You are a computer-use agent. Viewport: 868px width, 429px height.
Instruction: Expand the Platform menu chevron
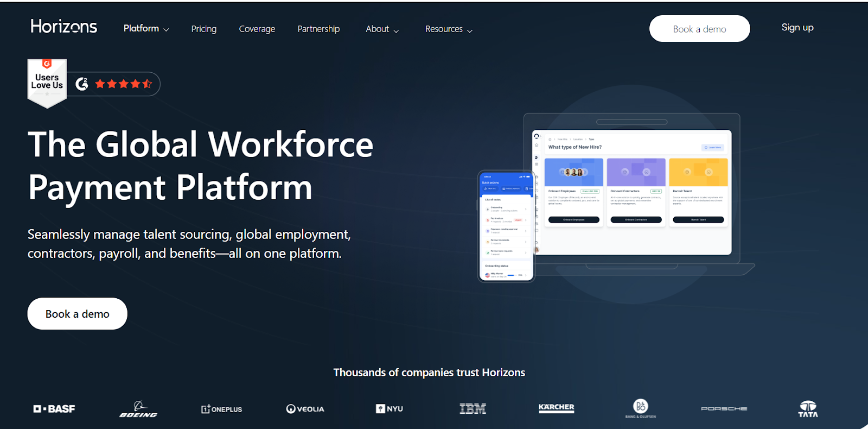tap(166, 30)
